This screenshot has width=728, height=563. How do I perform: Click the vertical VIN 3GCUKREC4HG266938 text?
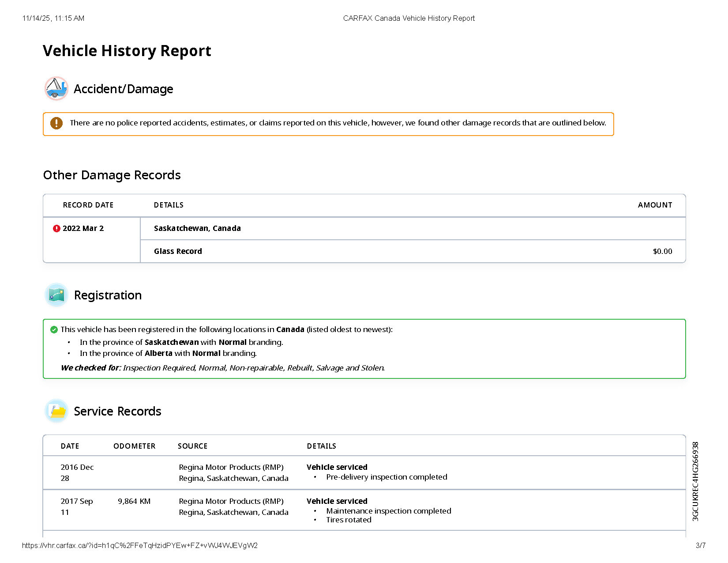tap(695, 481)
